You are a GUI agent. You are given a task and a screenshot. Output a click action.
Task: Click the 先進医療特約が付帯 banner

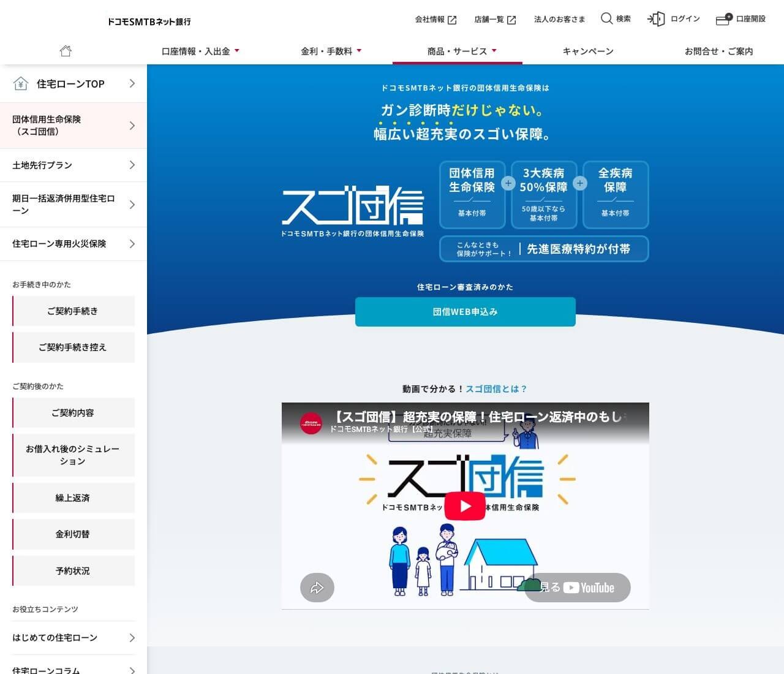544,249
